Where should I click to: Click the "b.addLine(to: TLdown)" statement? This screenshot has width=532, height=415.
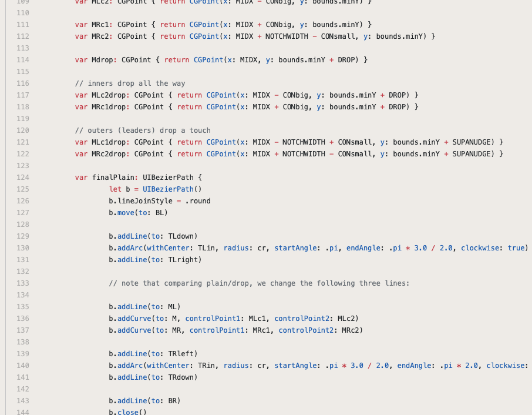coord(153,236)
